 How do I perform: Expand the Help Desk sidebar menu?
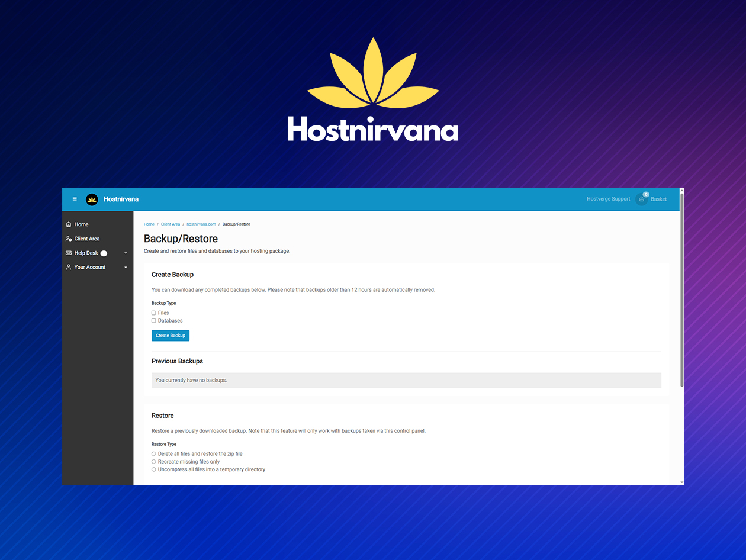[125, 253]
